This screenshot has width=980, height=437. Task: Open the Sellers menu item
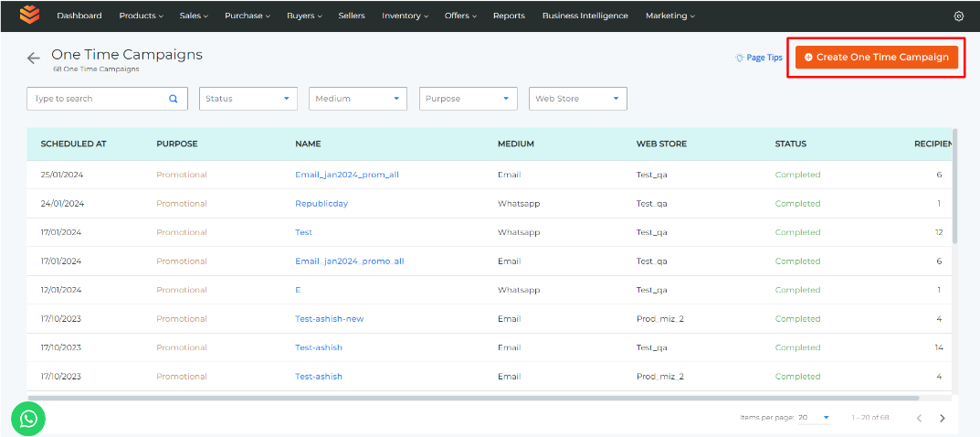coord(352,16)
